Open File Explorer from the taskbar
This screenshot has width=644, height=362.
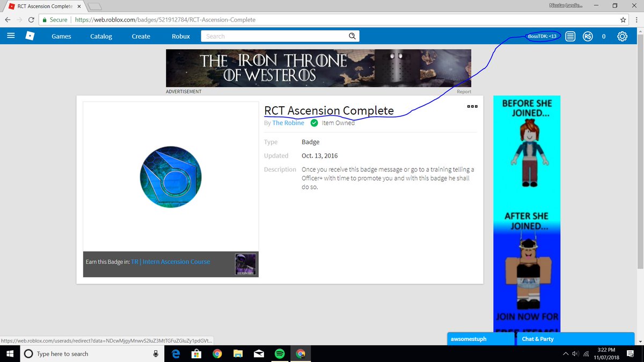238,353
